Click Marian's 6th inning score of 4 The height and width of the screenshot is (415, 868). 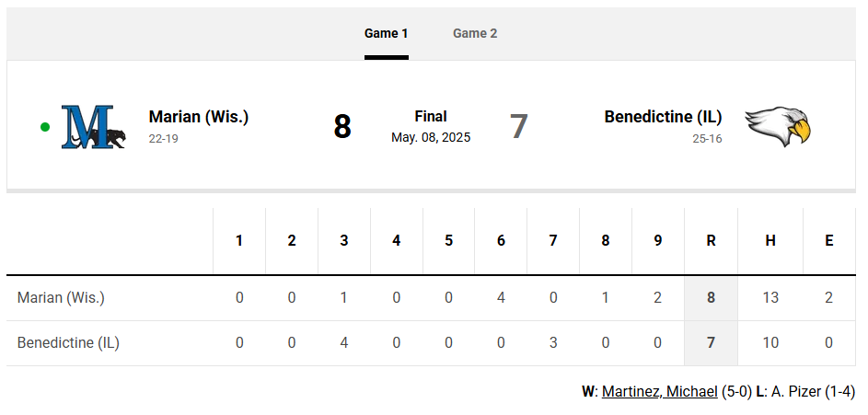click(x=501, y=298)
